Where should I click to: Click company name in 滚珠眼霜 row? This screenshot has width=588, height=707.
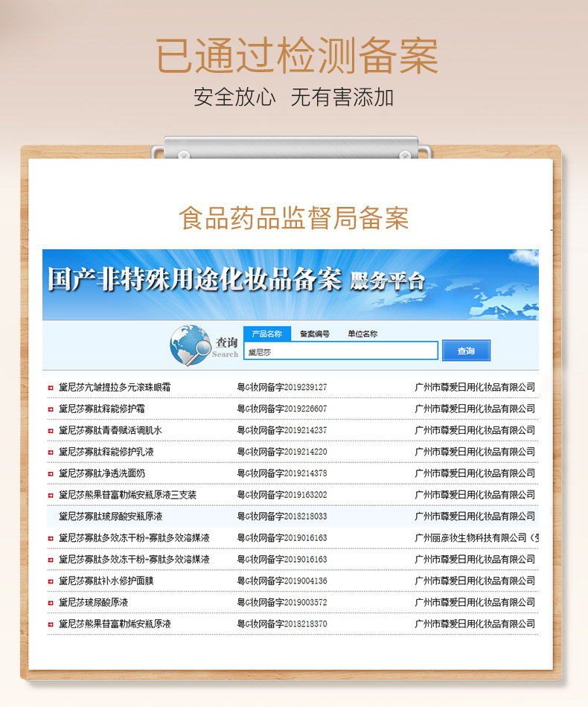[475, 387]
